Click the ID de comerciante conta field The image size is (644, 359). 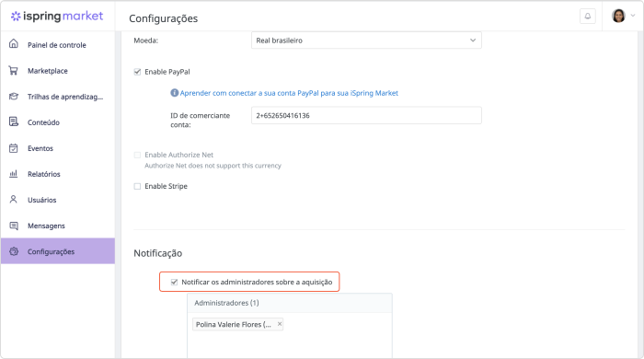pos(366,115)
